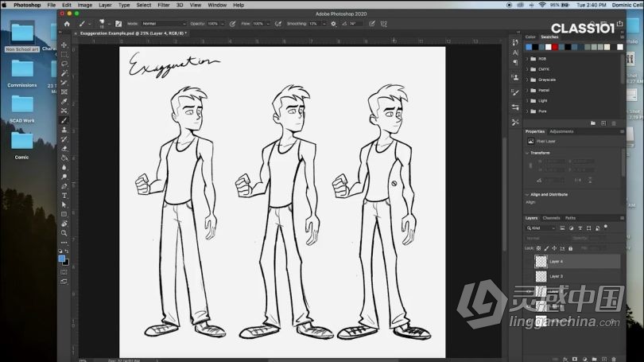This screenshot has width=644, height=362.
Task: Open the Character panel icon in the collapsed dock
Action: coord(515,53)
